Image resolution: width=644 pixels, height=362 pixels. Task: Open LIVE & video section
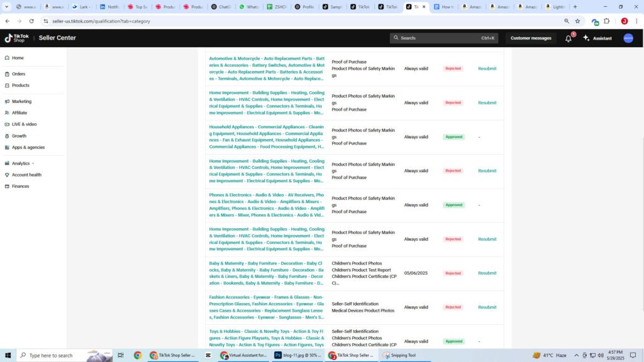click(21, 124)
